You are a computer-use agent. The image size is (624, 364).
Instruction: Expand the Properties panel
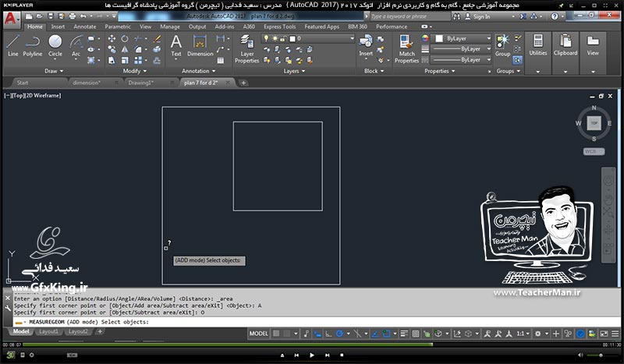point(439,71)
